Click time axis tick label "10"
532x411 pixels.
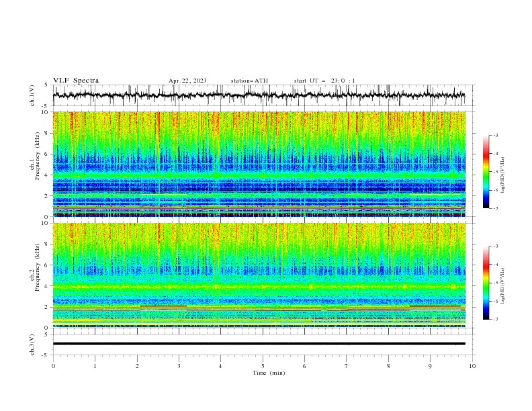(472, 366)
